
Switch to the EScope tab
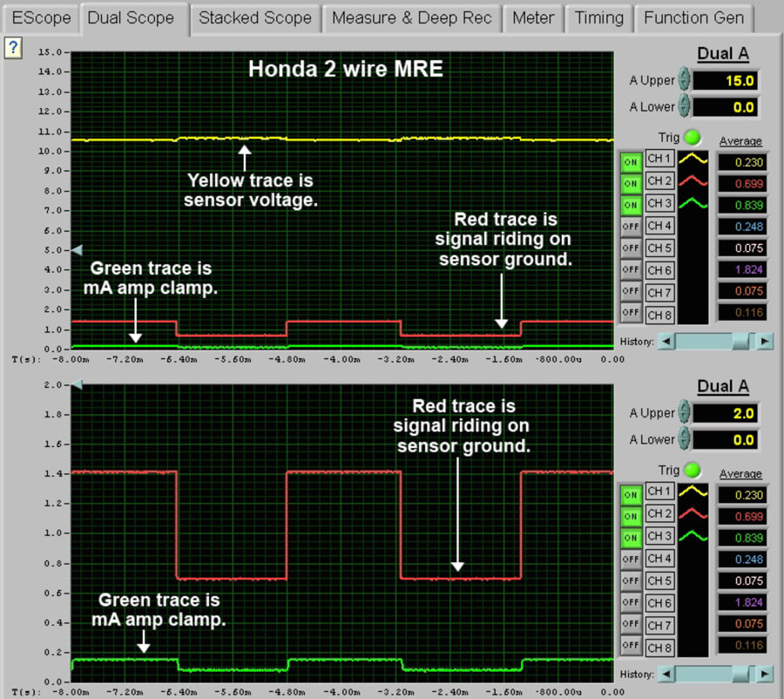[41, 18]
